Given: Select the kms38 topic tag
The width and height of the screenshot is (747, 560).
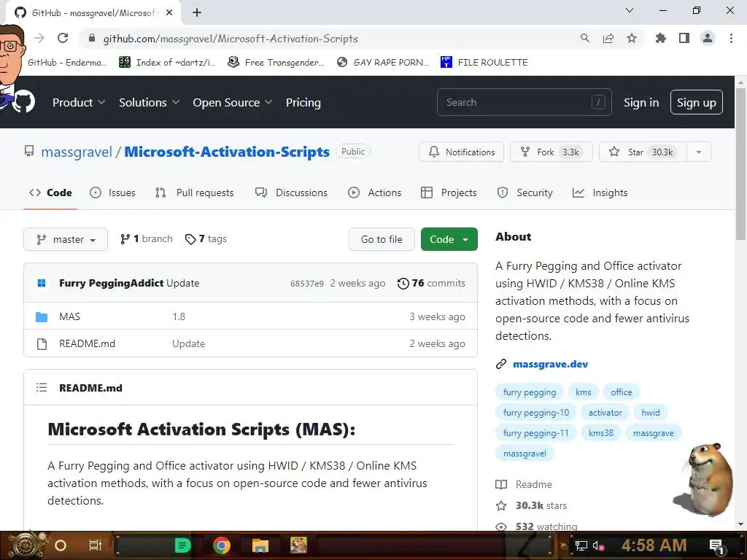Looking at the screenshot, I should (601, 433).
